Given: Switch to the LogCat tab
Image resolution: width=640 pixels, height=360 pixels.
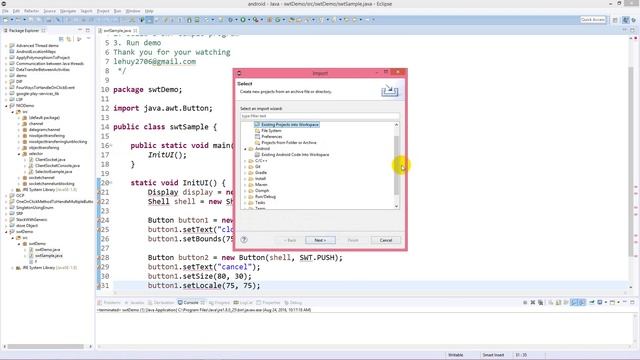Looking at the screenshot, I should coord(243,302).
